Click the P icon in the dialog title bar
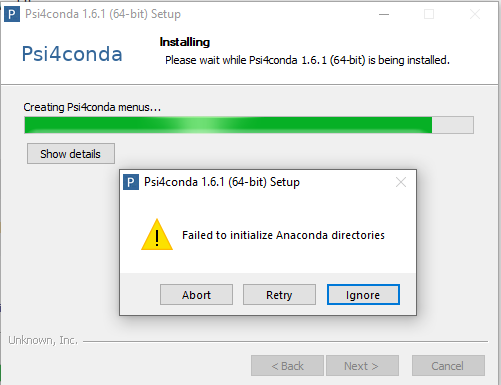Image resolution: width=501 pixels, height=385 pixels. pyautogui.click(x=131, y=182)
